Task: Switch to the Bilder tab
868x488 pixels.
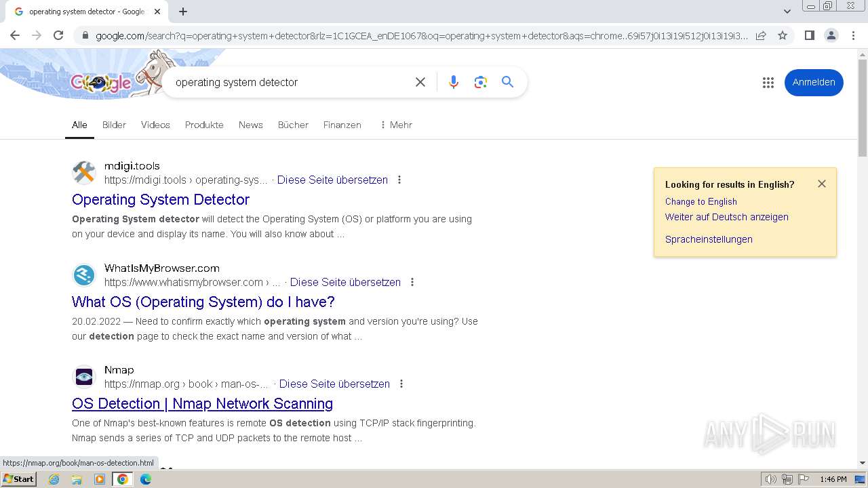Action: pyautogui.click(x=114, y=125)
